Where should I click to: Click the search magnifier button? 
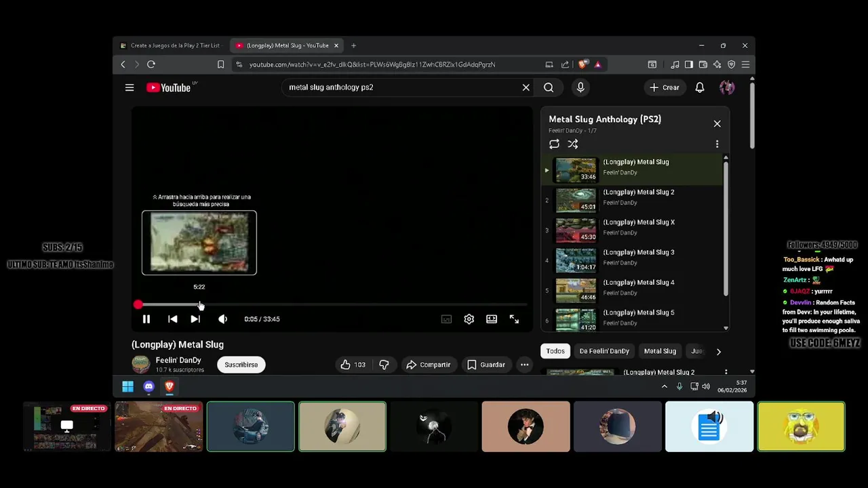pos(549,87)
